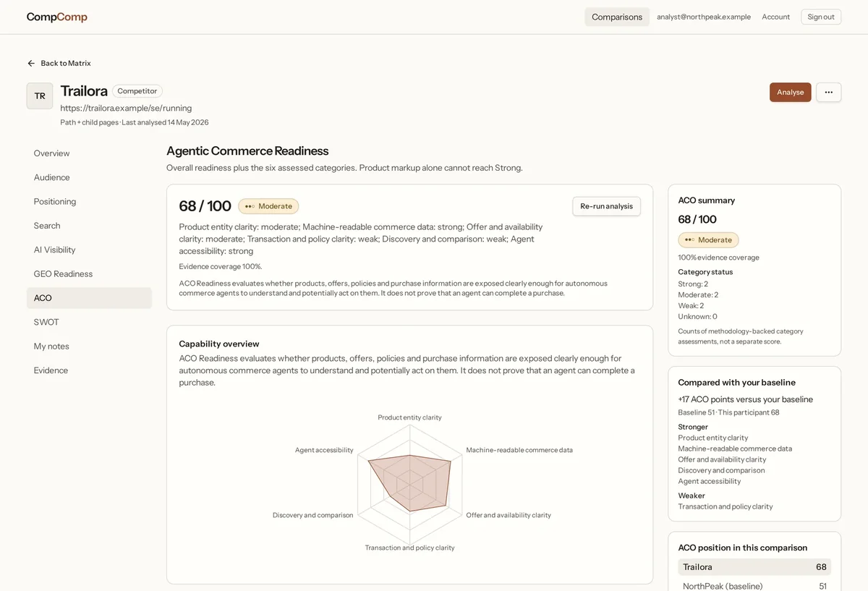Select the ACO sidebar item

pos(89,298)
